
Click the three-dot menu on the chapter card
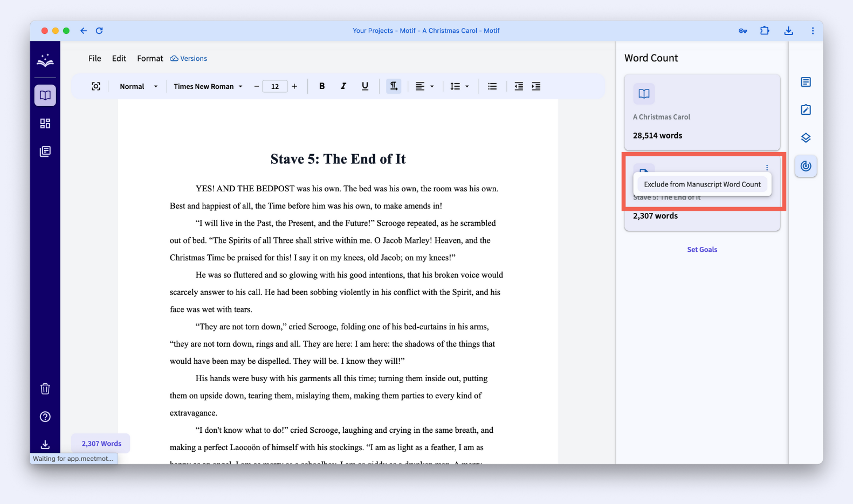tap(767, 168)
